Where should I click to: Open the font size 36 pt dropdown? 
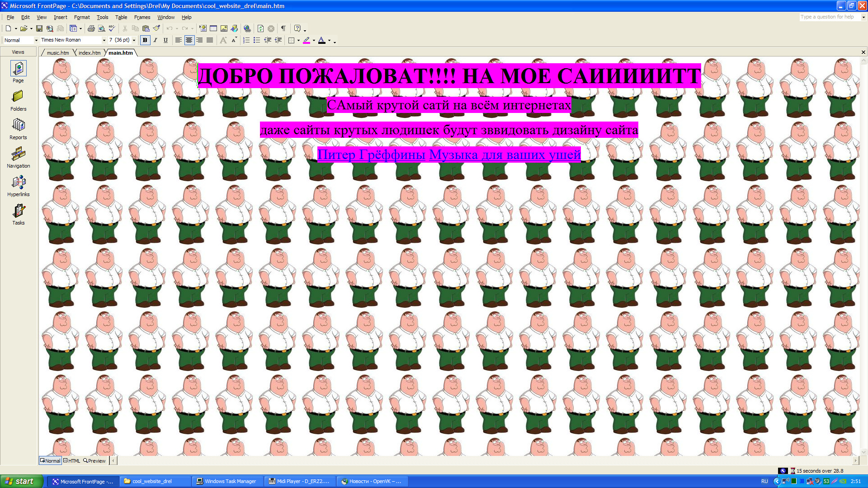click(x=134, y=40)
